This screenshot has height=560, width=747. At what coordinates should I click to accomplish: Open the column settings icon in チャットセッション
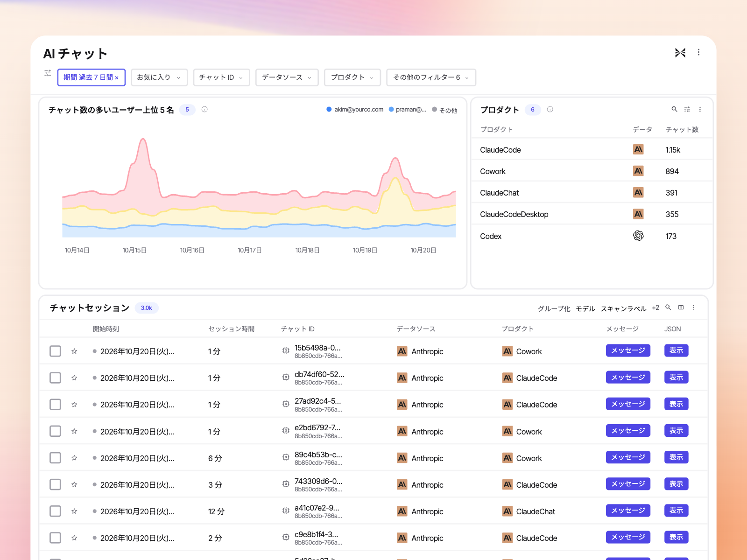tap(681, 308)
